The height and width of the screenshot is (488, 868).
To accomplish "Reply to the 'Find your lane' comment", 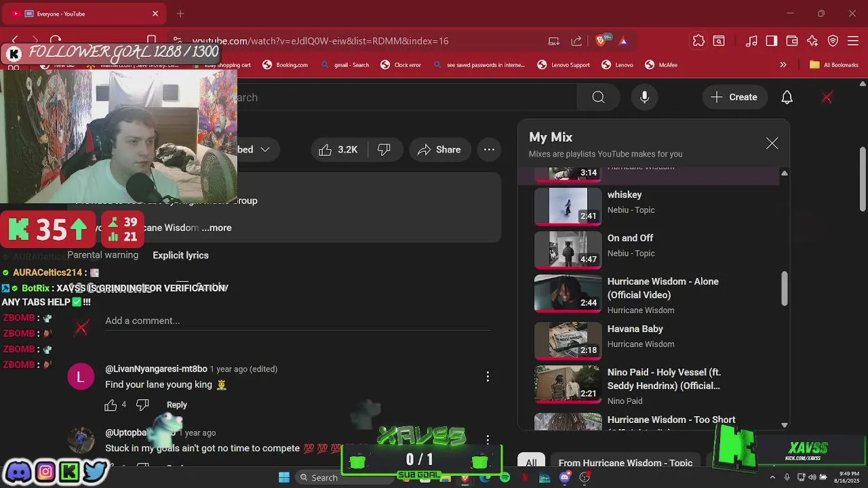I will (x=177, y=405).
